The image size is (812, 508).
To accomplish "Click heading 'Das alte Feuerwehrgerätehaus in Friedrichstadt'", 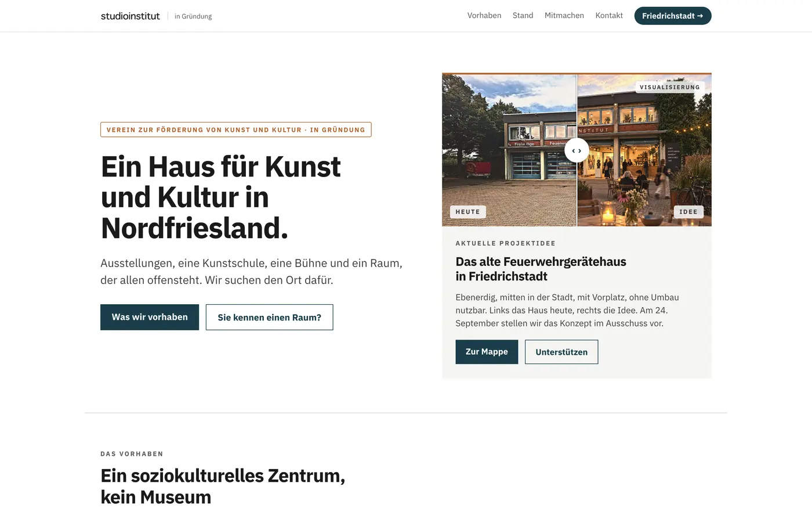I will pos(541,269).
